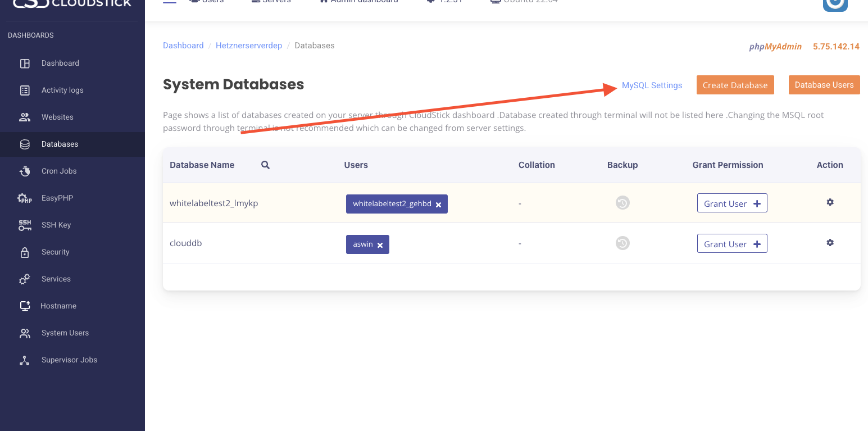The width and height of the screenshot is (868, 431).
Task: Open MySQL Settings link
Action: pos(652,85)
